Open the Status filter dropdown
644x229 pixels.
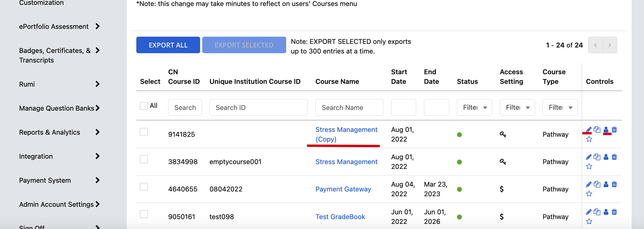coord(474,108)
